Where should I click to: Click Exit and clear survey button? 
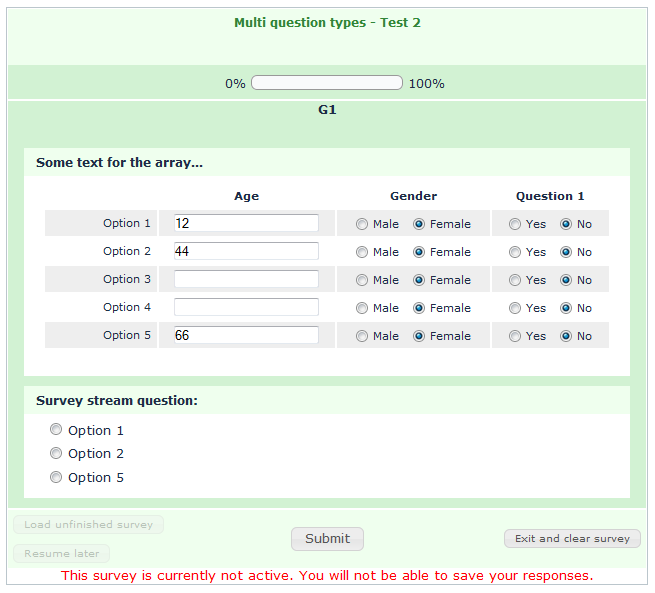tap(572, 538)
